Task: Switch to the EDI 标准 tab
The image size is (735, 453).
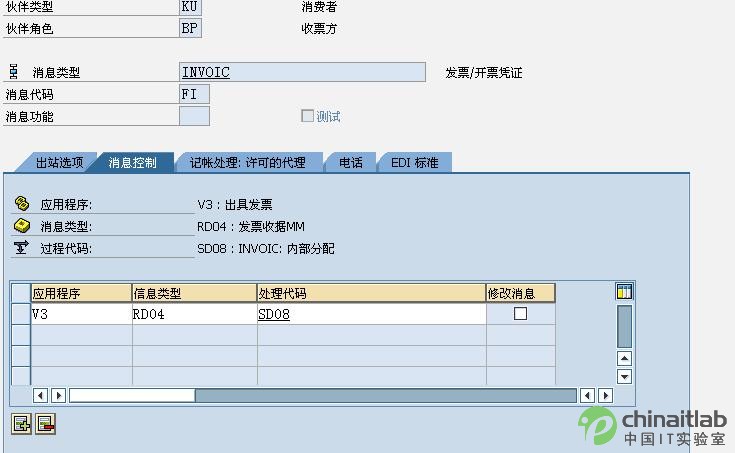Action: 414,163
